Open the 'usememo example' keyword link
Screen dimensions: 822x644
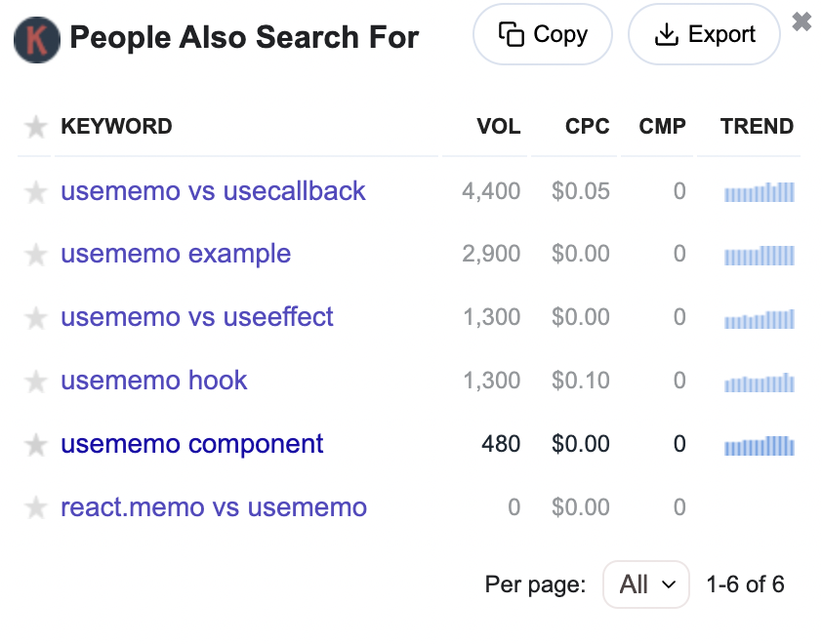coord(176,255)
